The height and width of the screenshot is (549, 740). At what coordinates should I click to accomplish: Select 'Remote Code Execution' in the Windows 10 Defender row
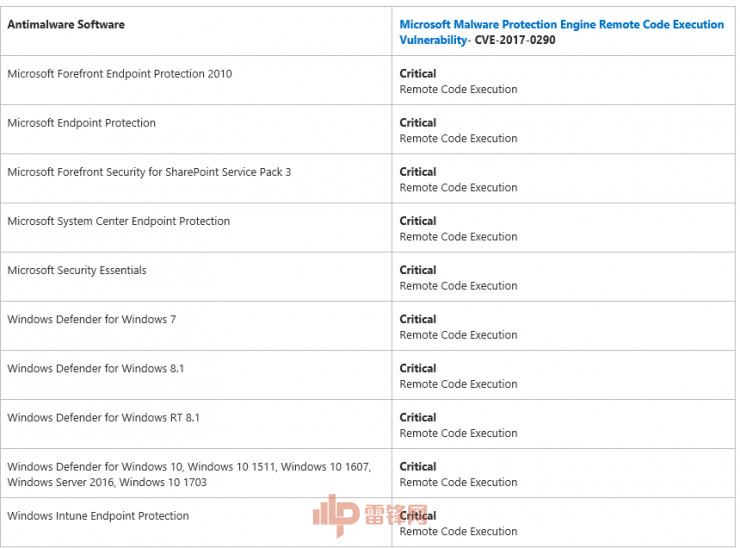pos(458,482)
